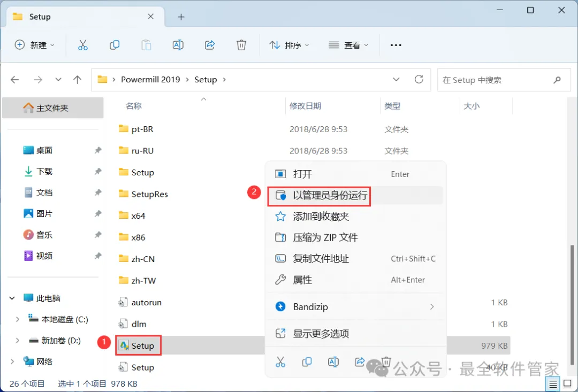The height and width of the screenshot is (392, 578).
Task: Expand the 网络 tree node
Action: click(x=12, y=362)
